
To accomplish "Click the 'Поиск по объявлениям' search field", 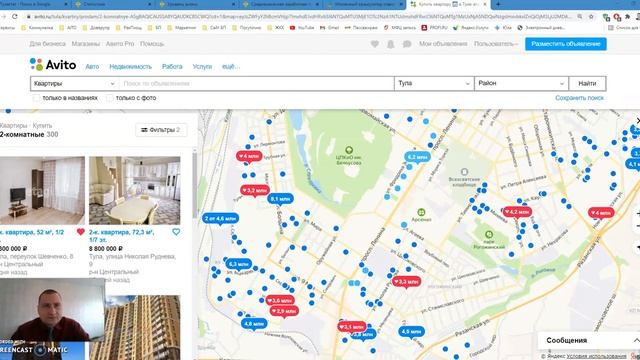I will [x=256, y=83].
